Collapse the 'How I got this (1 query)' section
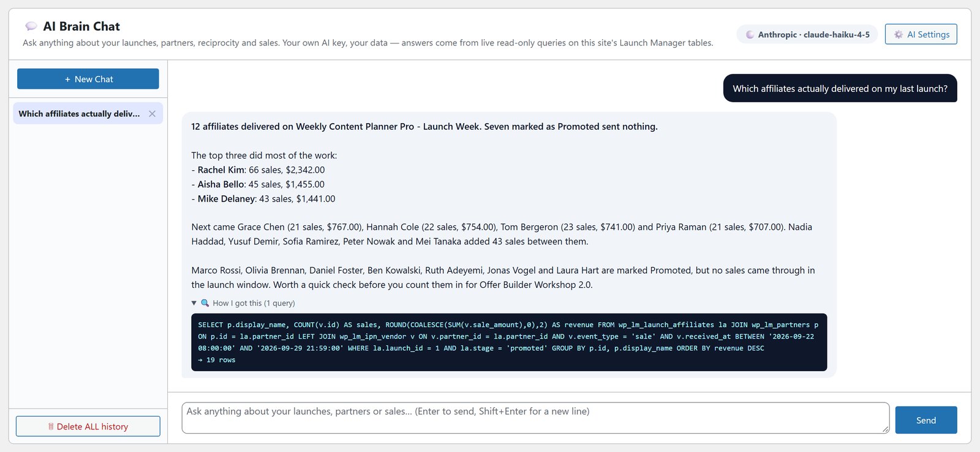The height and width of the screenshot is (452, 980). [243, 303]
